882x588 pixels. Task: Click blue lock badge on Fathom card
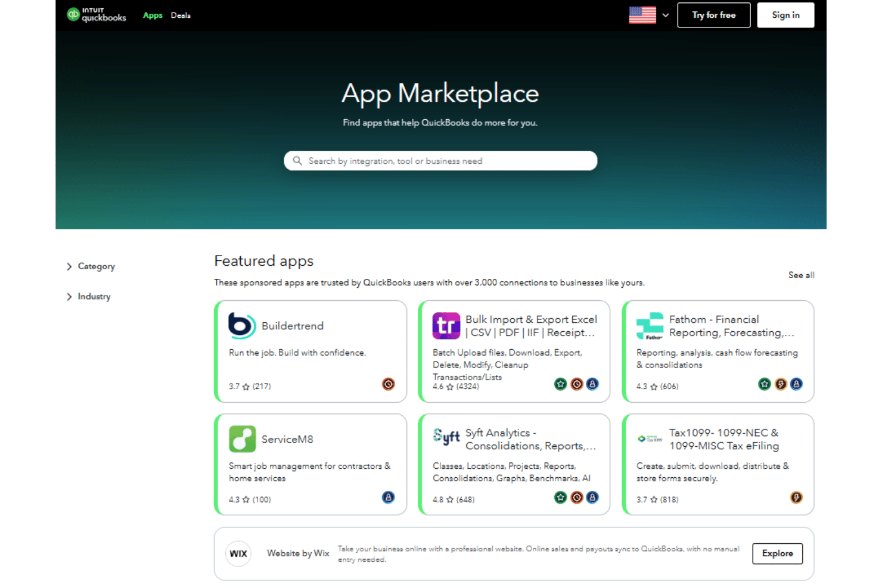796,384
